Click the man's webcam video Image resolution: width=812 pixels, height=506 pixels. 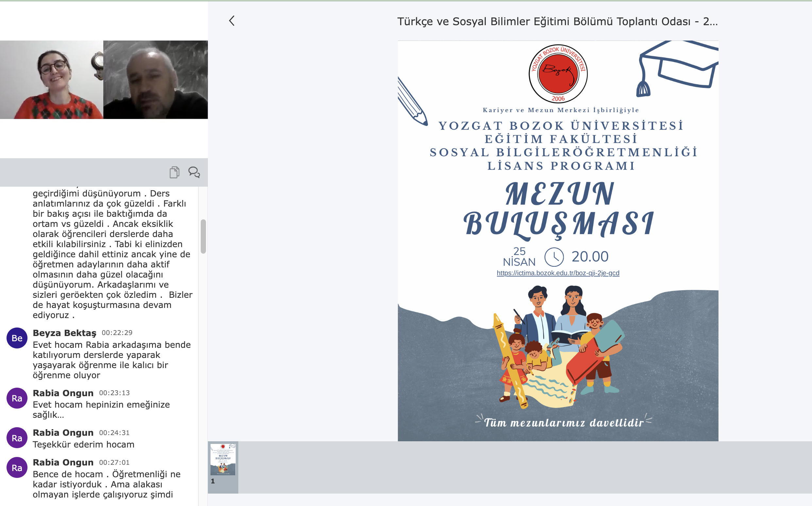156,80
